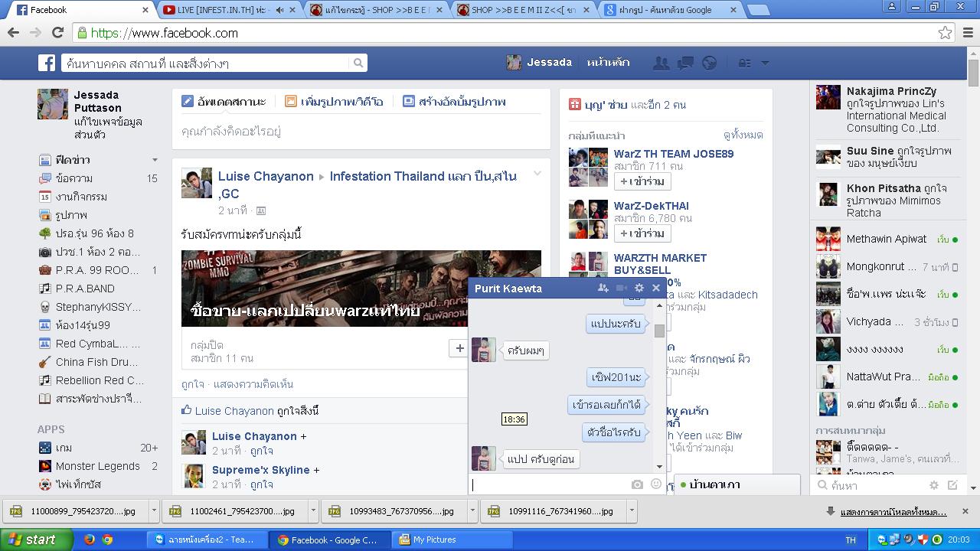Open the notifications globe icon
The image size is (980, 551).
pos(710,63)
